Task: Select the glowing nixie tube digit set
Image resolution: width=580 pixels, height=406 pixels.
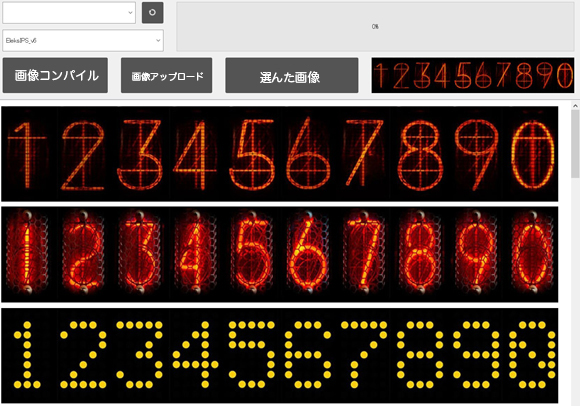Action: pyautogui.click(x=280, y=254)
